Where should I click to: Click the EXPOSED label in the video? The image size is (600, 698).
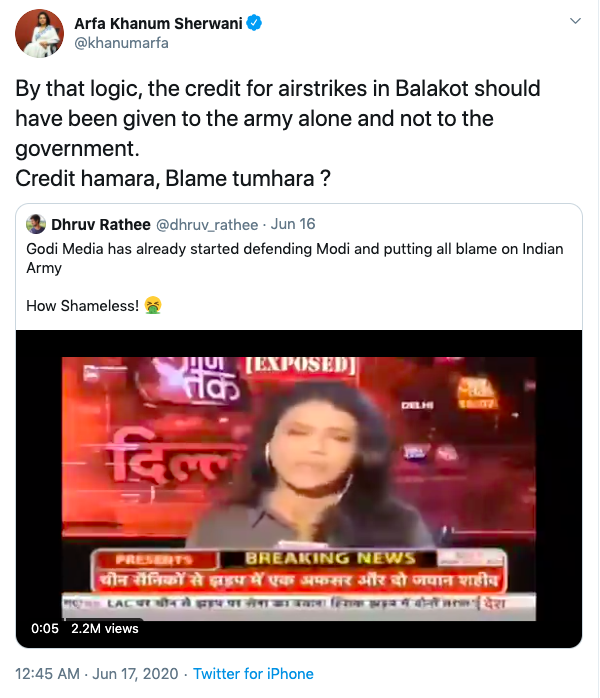point(301,365)
